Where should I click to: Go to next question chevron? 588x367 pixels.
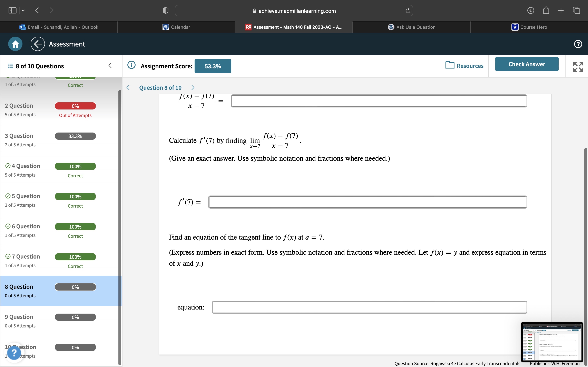coord(193,88)
